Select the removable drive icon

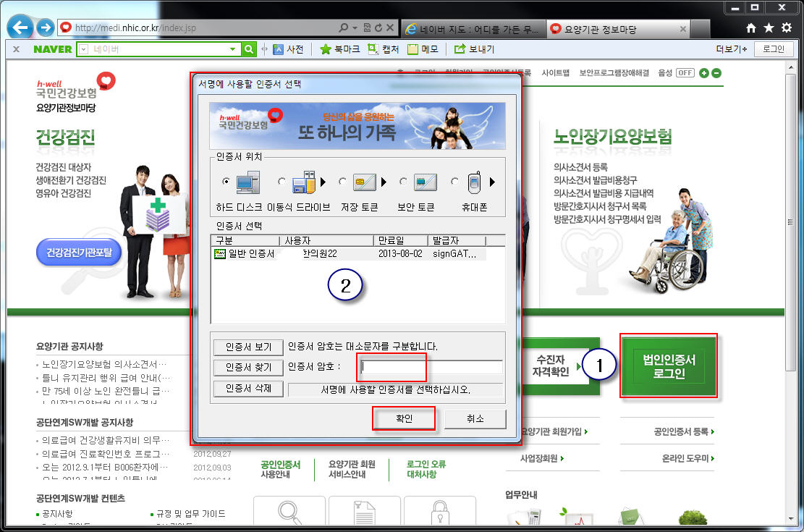(304, 182)
